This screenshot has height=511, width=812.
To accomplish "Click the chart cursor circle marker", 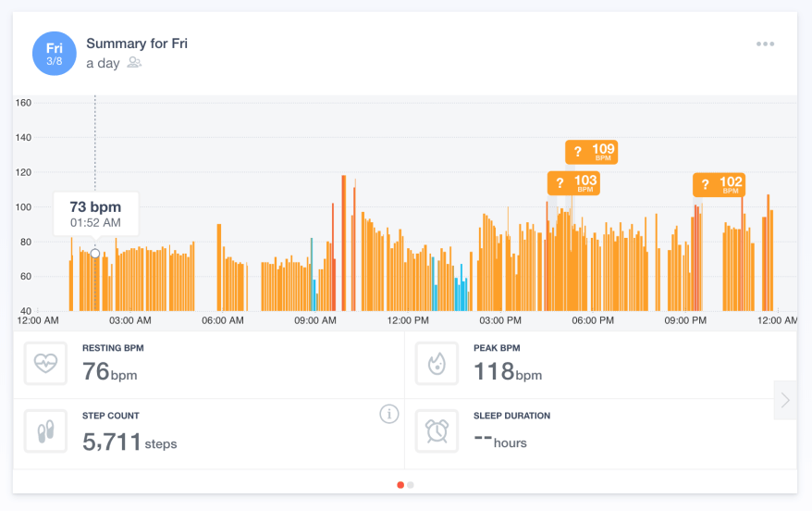I will pos(95,254).
